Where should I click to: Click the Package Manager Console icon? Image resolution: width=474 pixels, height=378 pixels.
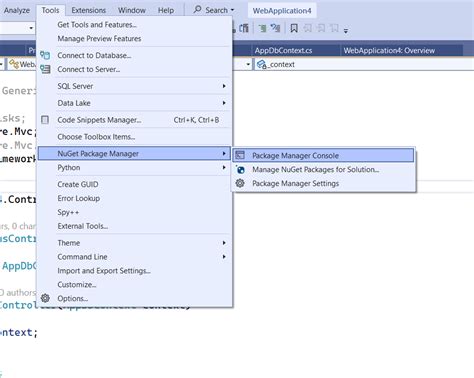coord(240,155)
